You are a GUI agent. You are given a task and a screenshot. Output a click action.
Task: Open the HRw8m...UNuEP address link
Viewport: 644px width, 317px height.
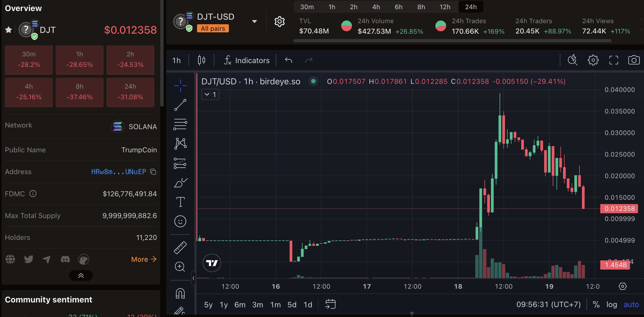click(x=118, y=172)
